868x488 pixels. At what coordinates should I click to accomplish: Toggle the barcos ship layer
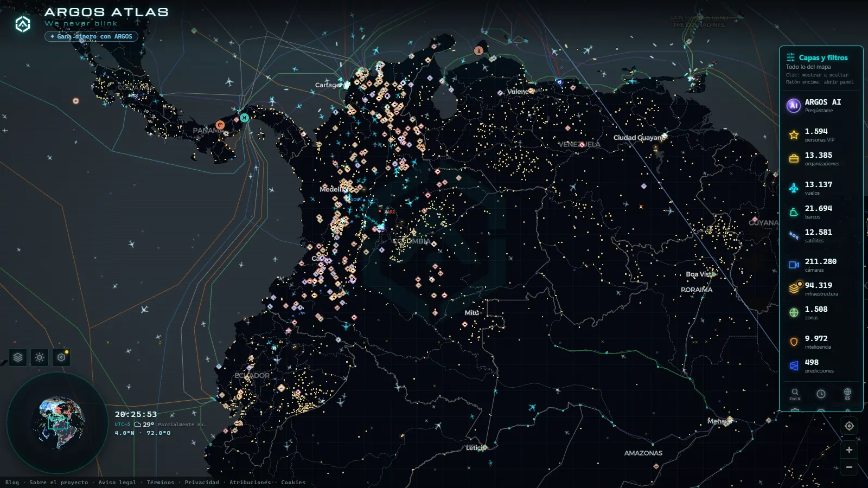pos(821,211)
